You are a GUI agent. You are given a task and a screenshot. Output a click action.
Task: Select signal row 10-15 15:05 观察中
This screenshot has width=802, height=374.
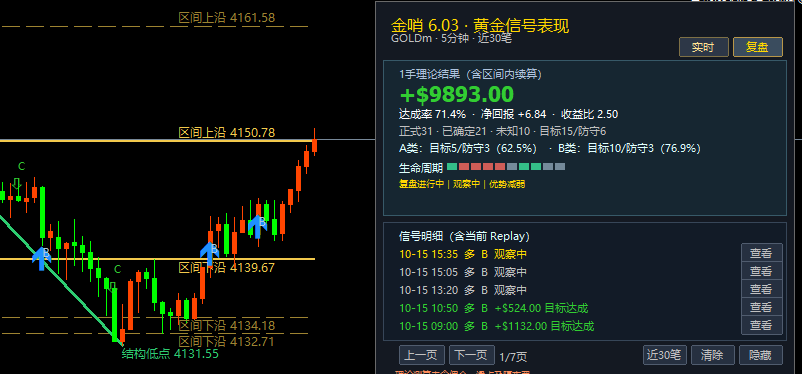click(x=463, y=272)
